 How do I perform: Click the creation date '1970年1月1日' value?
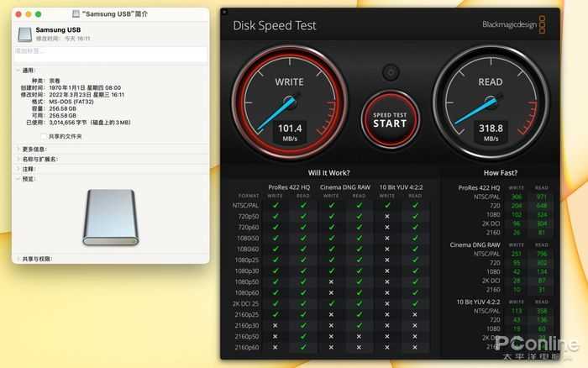[x=85, y=87]
